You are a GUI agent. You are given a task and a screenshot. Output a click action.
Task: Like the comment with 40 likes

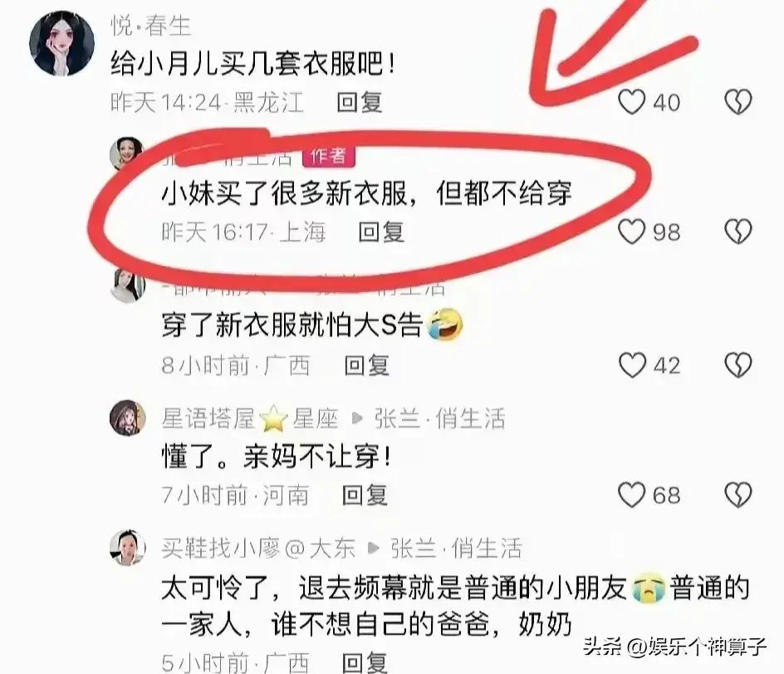click(x=631, y=102)
